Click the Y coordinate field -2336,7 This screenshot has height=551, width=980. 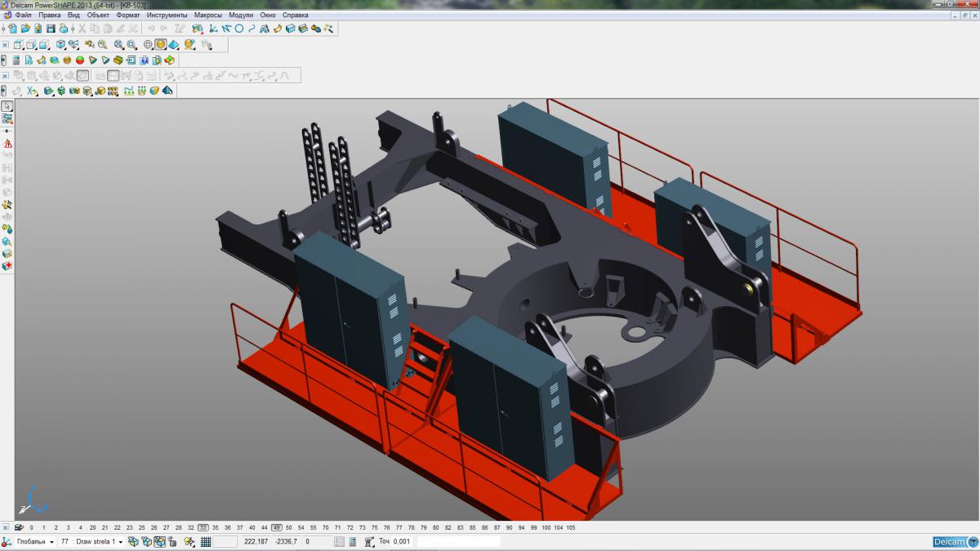point(286,542)
